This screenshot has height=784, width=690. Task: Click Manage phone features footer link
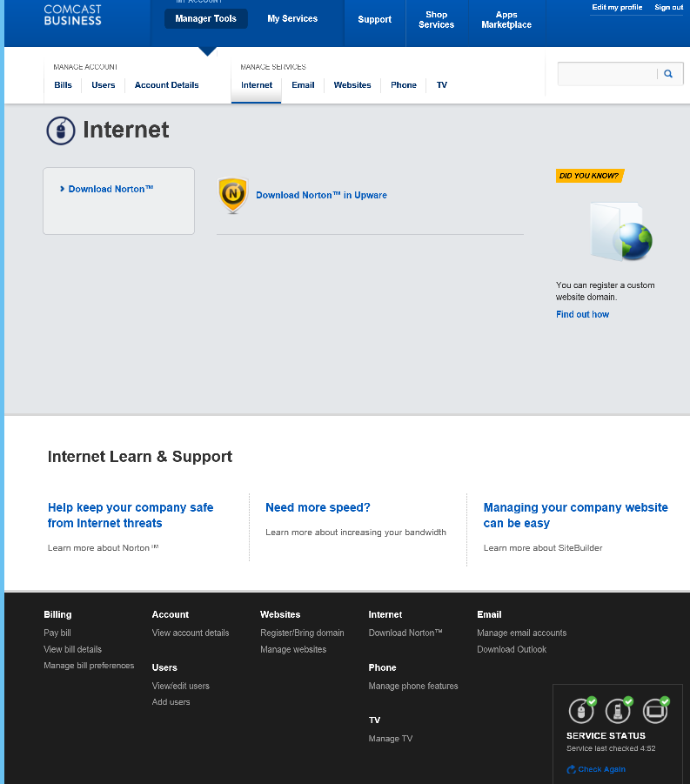point(413,686)
